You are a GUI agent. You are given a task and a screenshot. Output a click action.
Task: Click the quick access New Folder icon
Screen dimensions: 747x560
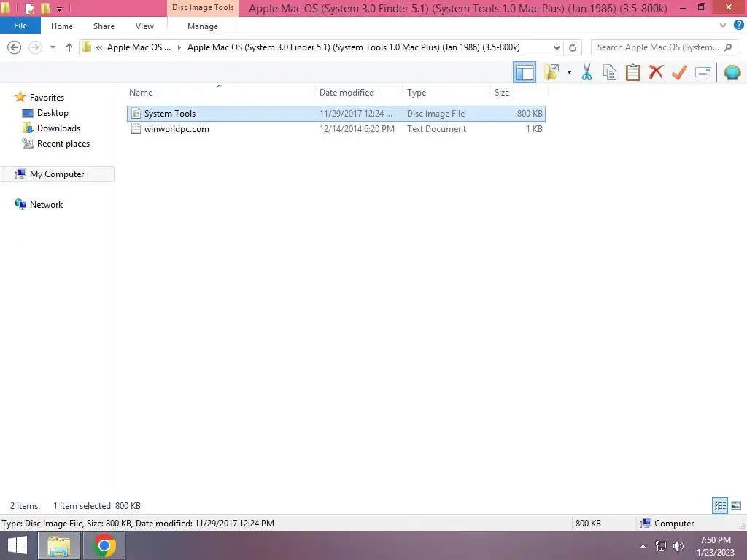click(45, 8)
